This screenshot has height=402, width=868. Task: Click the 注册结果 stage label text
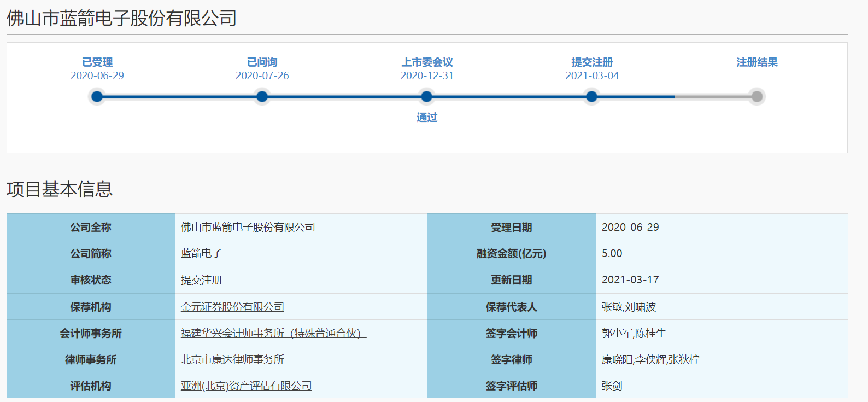[x=756, y=62]
